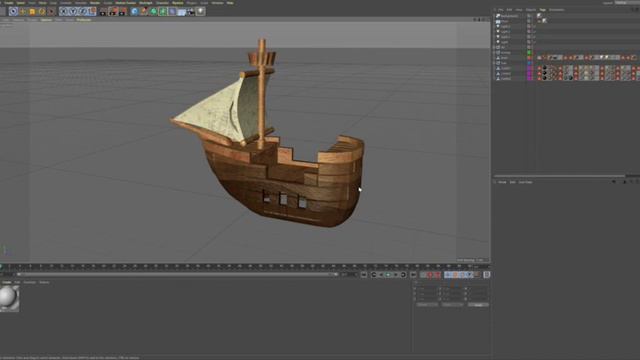This screenshot has width=640, height=360.
Task: Toggle the Y axis lock
Action: coord(73,11)
